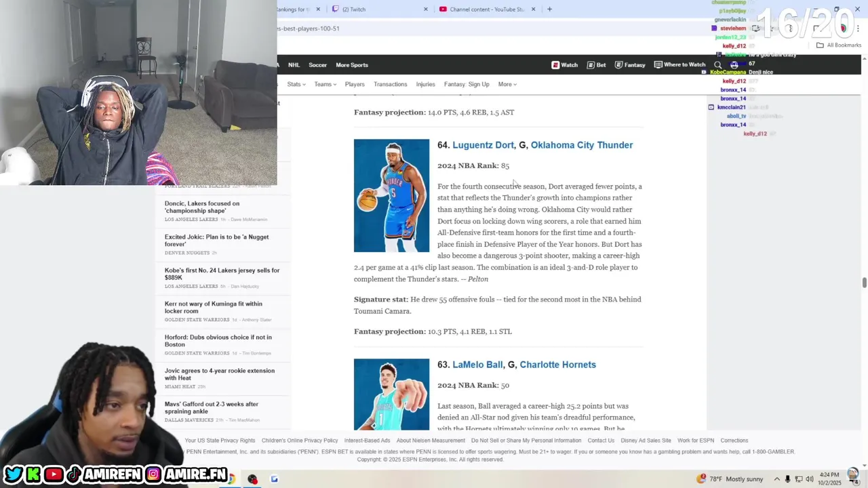
Task: Click Luguentz Dort player photo
Action: coord(391,196)
